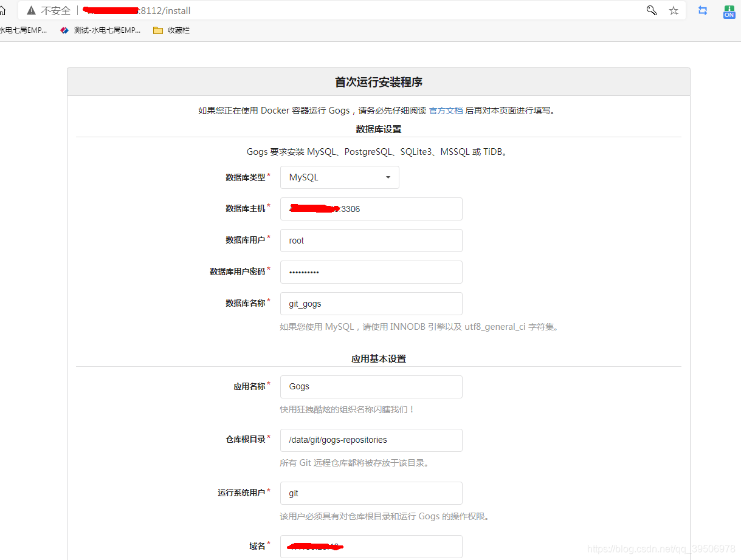
Task: Bookmark this page with the star icon
Action: [674, 10]
